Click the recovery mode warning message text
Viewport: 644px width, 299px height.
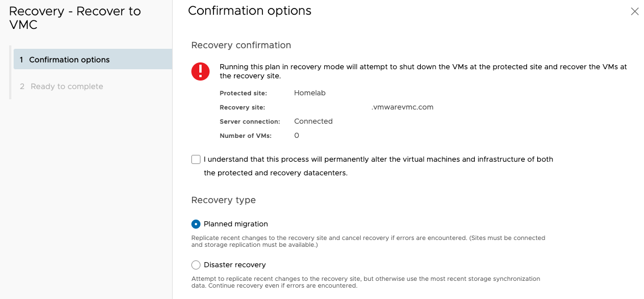point(423,71)
